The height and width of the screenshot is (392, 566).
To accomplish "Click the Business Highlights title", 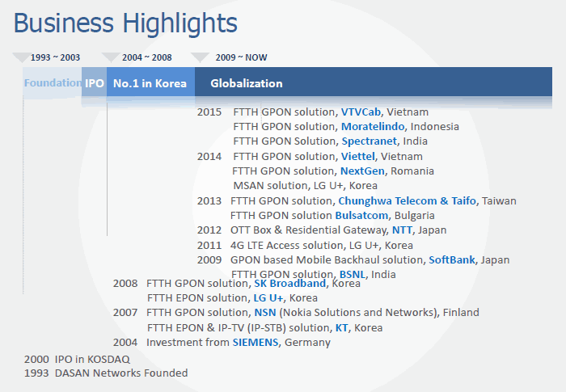I will point(125,23).
